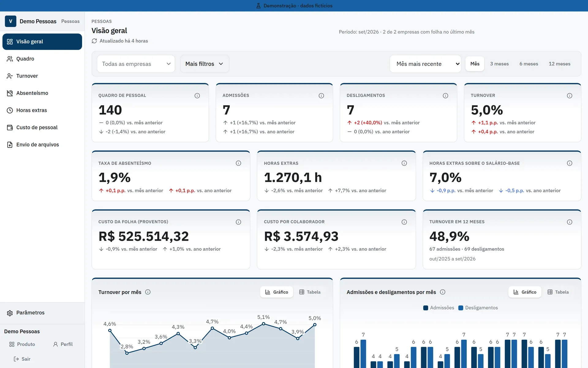This screenshot has height=368, width=588.
Task: Click the R$ 3.574,93 cost value
Action: click(301, 236)
